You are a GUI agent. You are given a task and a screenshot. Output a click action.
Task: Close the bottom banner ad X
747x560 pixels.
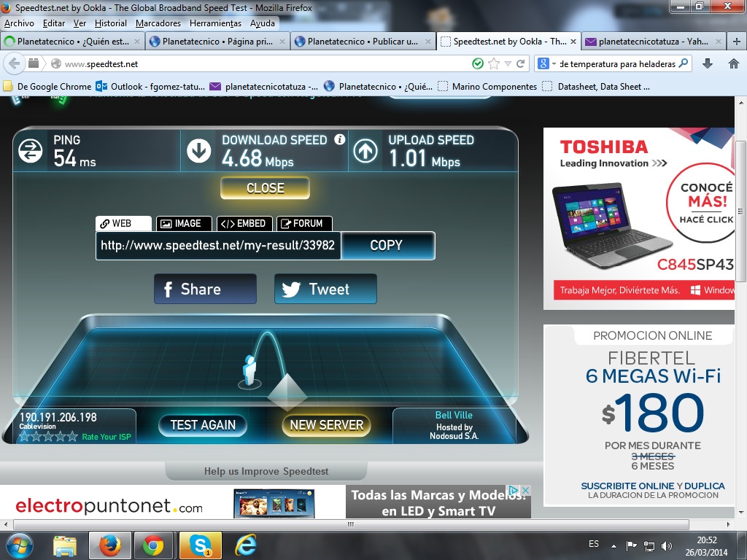point(525,490)
